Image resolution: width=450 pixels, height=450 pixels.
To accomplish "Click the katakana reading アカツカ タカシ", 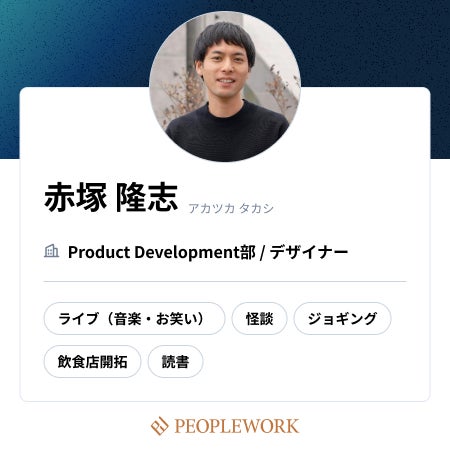I will click(231, 208).
